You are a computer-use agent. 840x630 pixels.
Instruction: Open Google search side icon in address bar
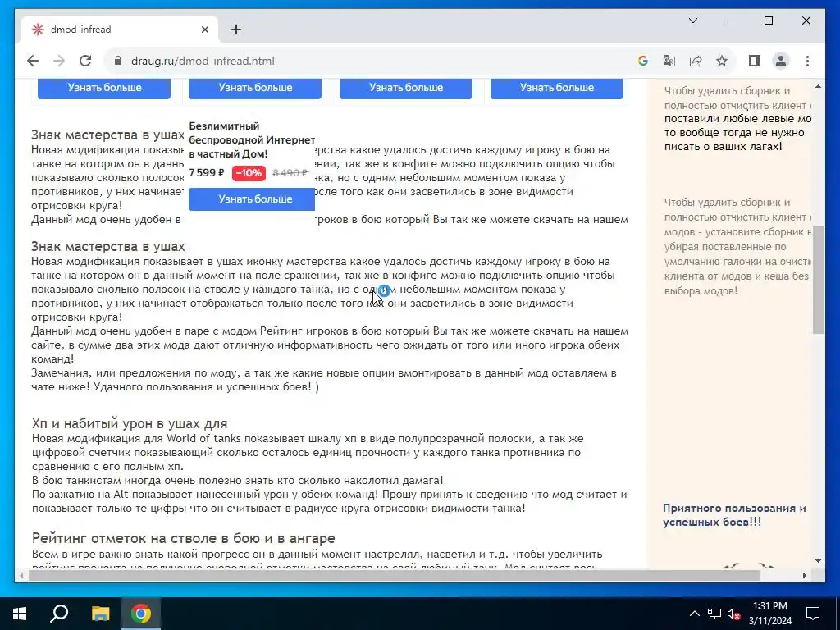643,61
